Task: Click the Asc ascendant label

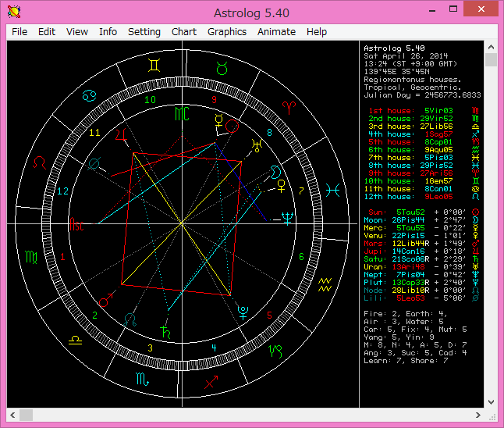Action: 76,224
